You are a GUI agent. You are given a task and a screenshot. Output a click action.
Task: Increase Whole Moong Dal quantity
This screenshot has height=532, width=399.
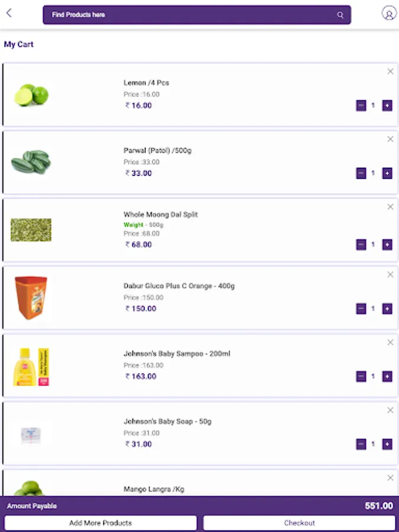pos(387,245)
